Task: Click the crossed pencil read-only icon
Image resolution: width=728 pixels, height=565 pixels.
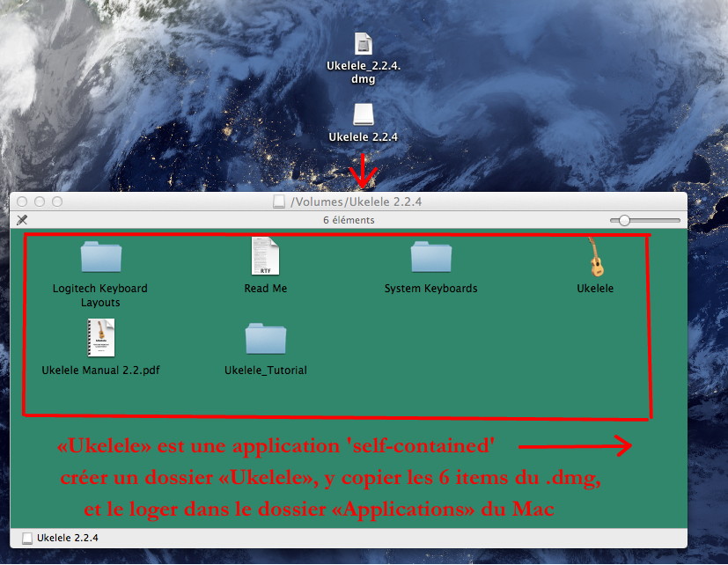Action: coord(22,220)
